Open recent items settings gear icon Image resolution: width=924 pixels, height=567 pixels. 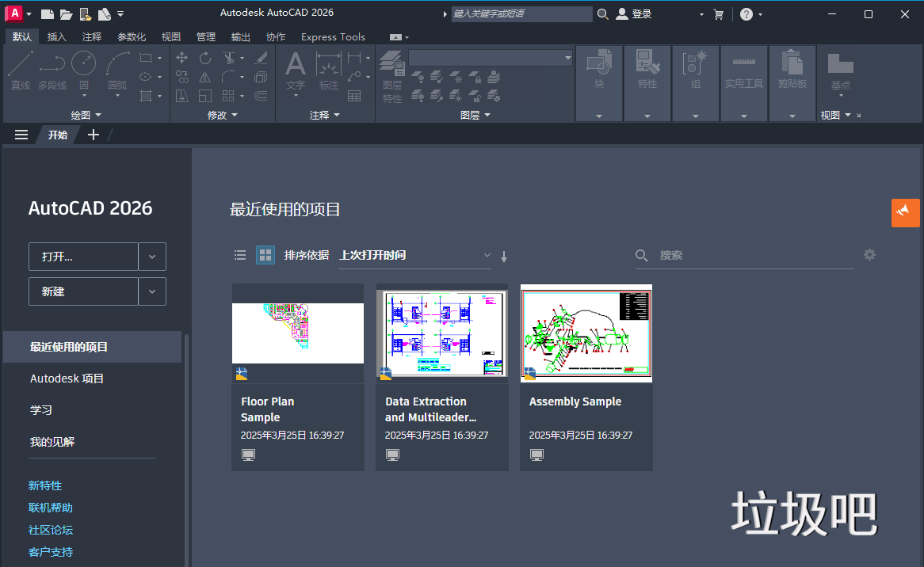869,255
